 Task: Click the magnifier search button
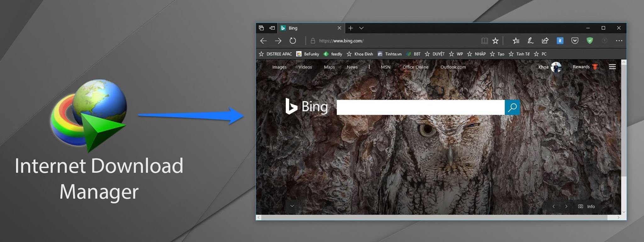[x=512, y=107]
